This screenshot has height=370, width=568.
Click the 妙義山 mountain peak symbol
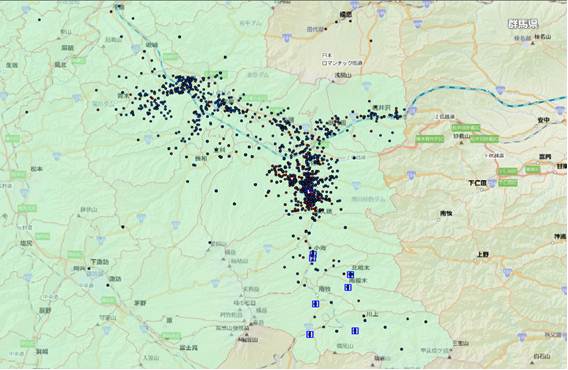pyautogui.click(x=461, y=142)
